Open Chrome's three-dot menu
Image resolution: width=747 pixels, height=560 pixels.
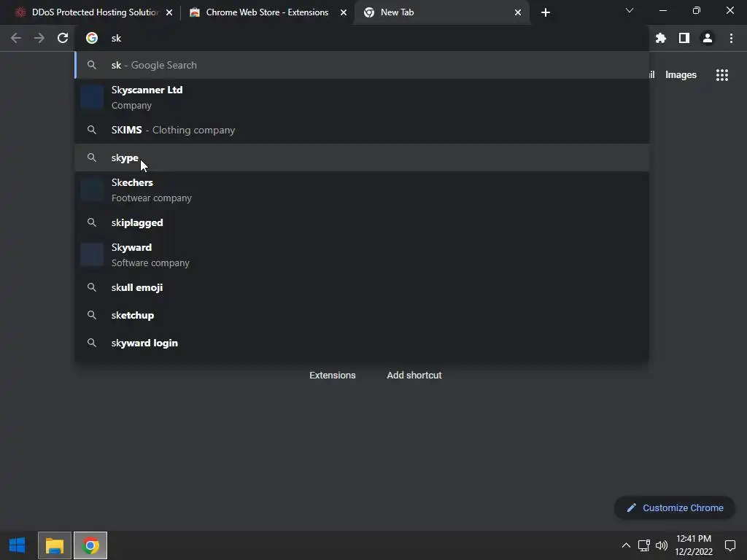731,38
